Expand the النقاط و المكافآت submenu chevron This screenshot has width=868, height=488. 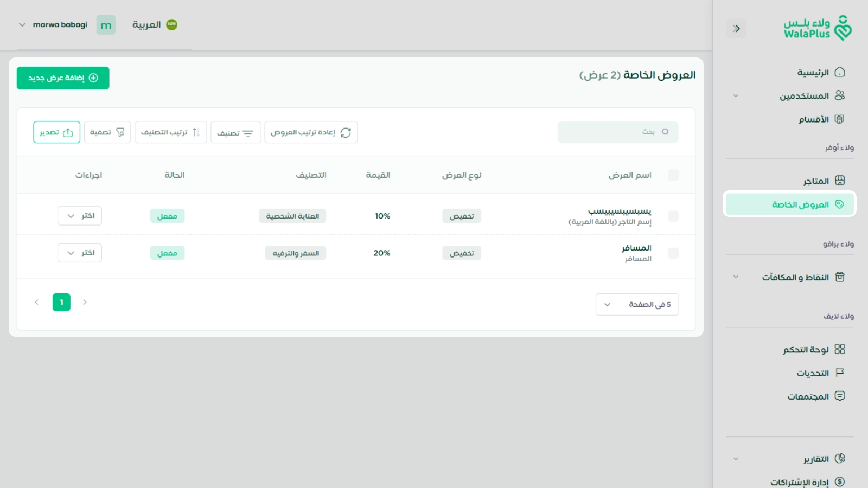click(736, 277)
